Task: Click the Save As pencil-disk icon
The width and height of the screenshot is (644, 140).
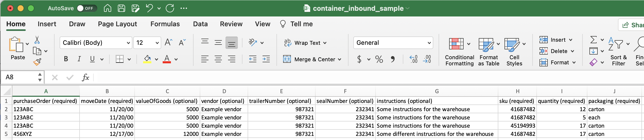Action: click(x=135, y=8)
